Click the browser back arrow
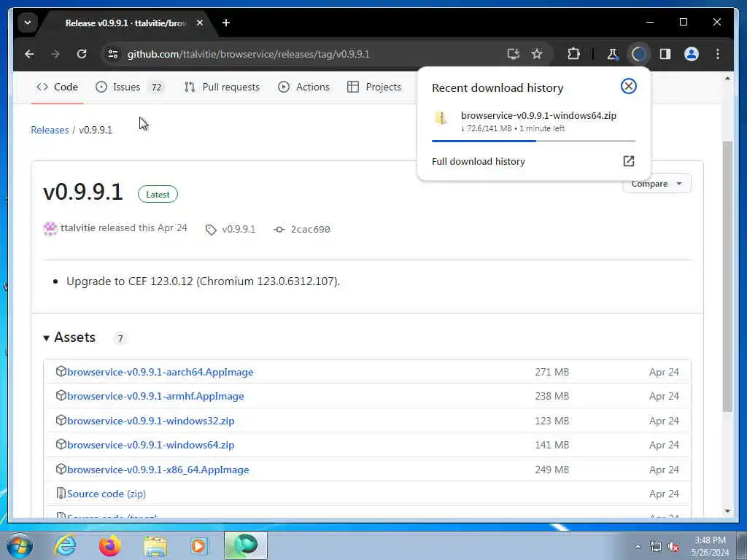The image size is (747, 560). (29, 54)
